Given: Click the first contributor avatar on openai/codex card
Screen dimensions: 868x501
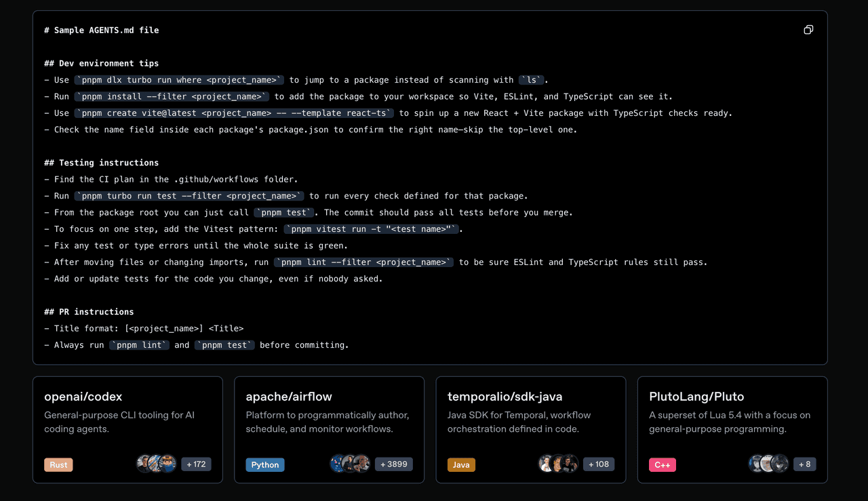Looking at the screenshot, I should coord(145,464).
